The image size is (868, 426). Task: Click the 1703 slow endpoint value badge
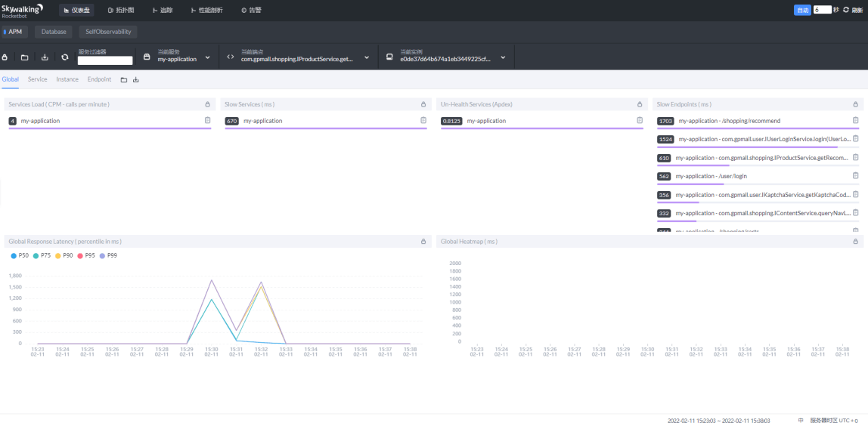(x=665, y=121)
